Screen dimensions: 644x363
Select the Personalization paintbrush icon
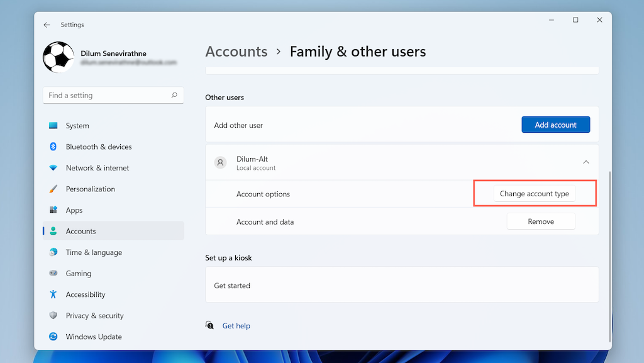pyautogui.click(x=53, y=189)
